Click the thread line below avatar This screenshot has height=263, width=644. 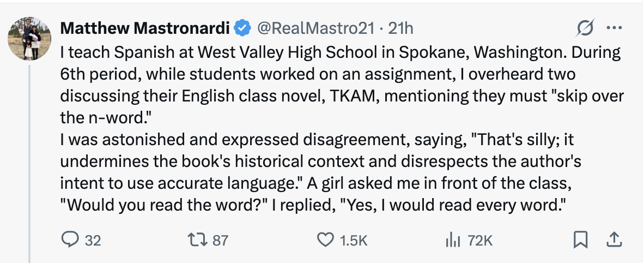[x=28, y=164]
